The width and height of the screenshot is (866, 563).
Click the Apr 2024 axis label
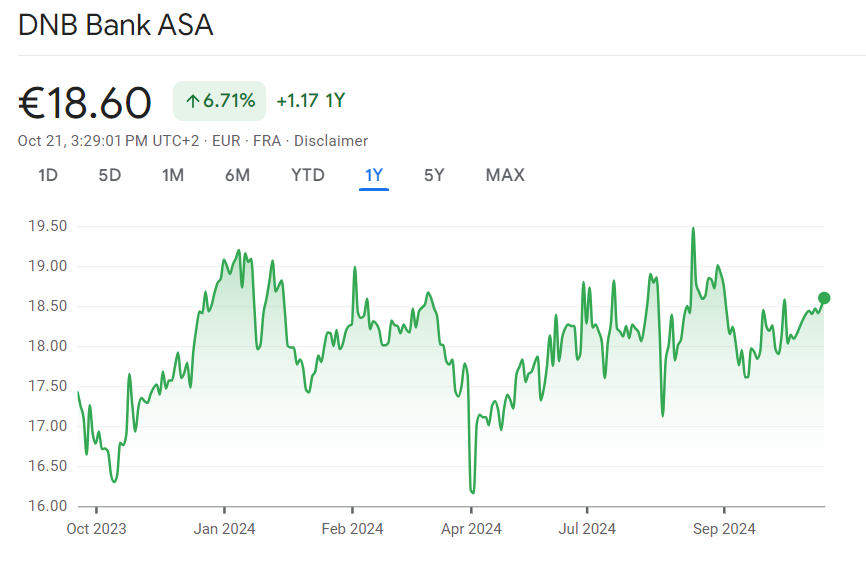(471, 529)
